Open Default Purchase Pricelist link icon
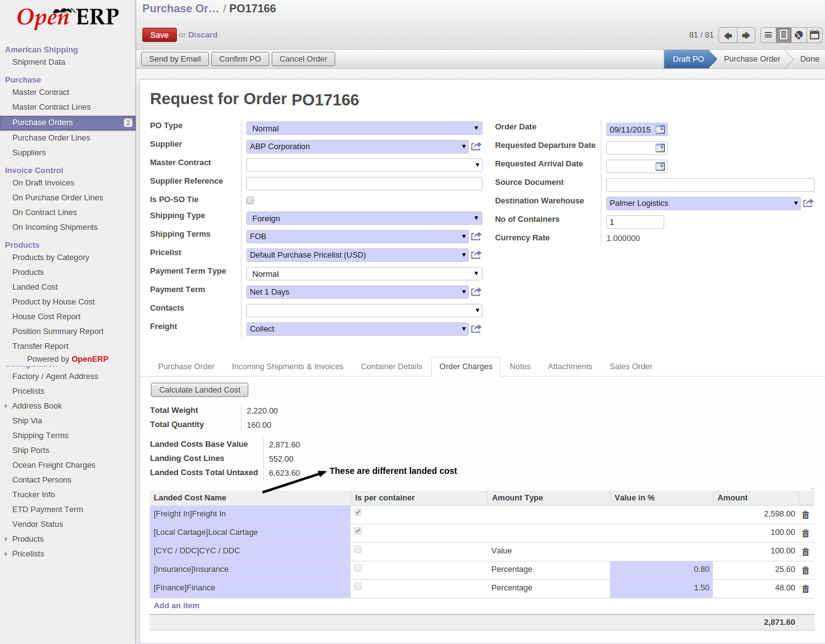This screenshot has height=644, width=825. (476, 255)
